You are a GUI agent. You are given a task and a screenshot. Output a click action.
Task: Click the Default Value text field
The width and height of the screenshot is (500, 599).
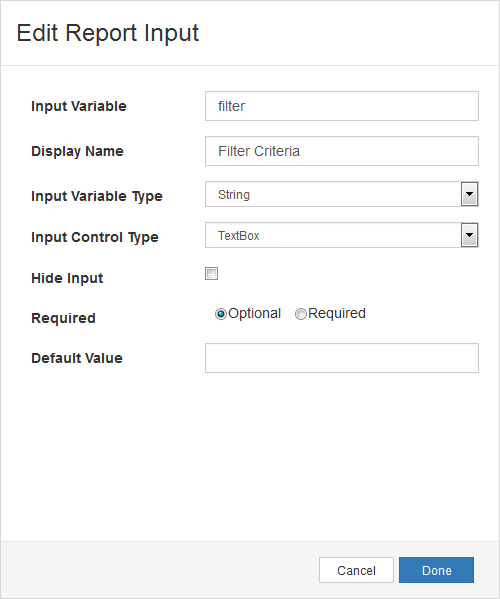(x=341, y=358)
